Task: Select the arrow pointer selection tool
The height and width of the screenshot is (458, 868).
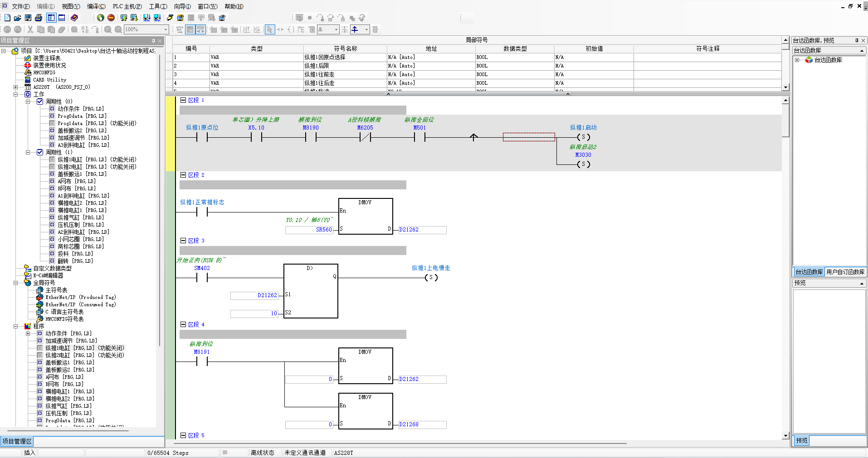Action: pyautogui.click(x=269, y=29)
